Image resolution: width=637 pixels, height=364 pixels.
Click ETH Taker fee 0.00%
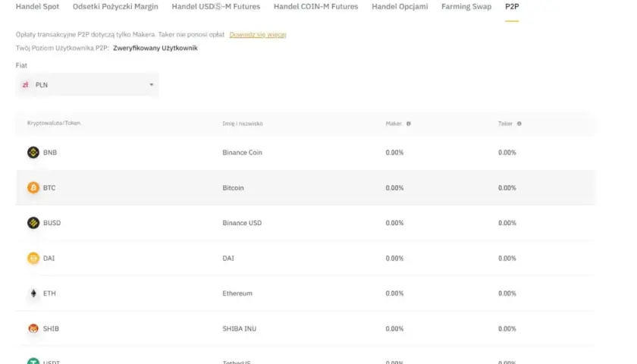click(507, 293)
